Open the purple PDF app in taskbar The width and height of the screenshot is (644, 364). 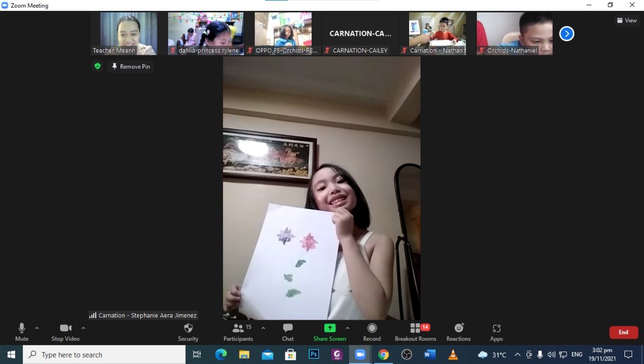pos(337,355)
